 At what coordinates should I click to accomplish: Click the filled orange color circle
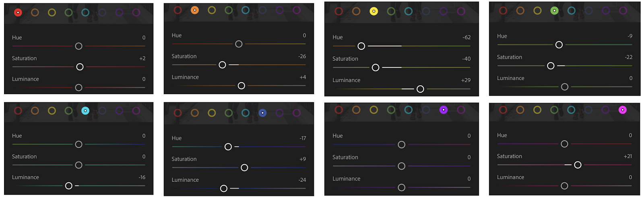coord(194,10)
